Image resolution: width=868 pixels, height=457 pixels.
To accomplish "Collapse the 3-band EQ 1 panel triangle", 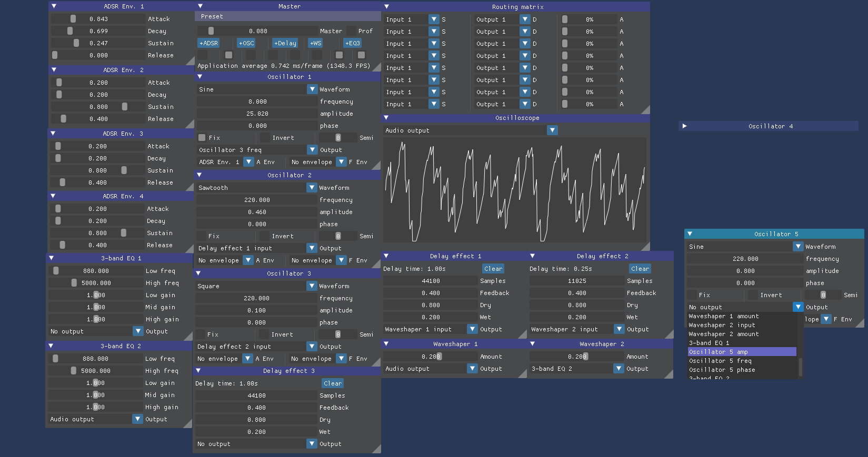I will click(x=52, y=258).
